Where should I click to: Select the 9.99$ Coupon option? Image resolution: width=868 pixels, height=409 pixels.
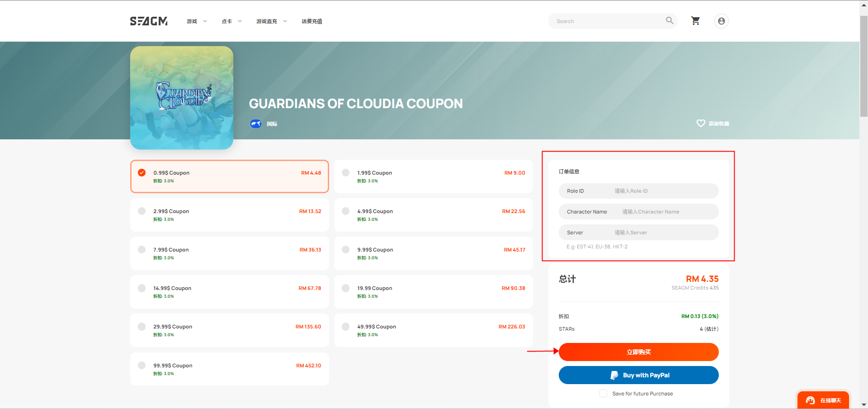click(434, 253)
